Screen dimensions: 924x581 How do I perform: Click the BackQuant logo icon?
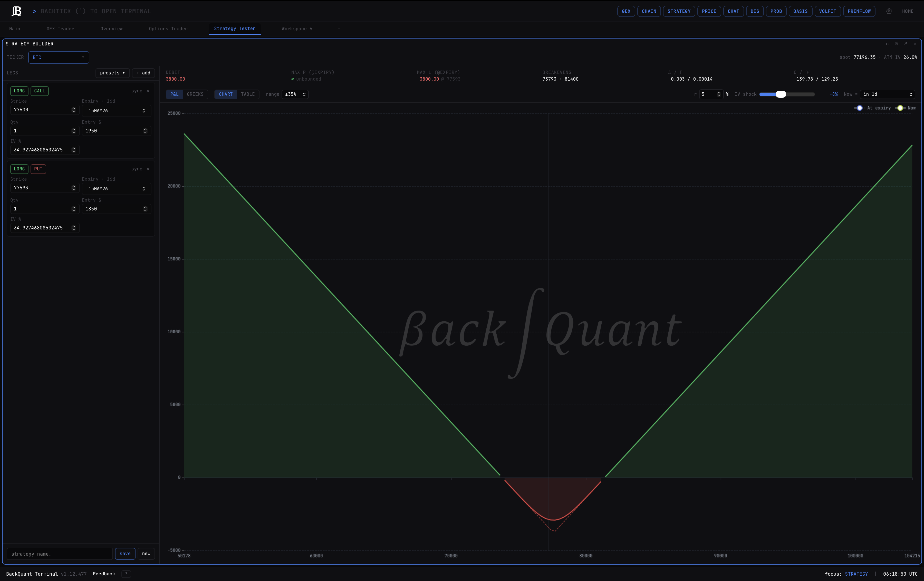tap(16, 11)
